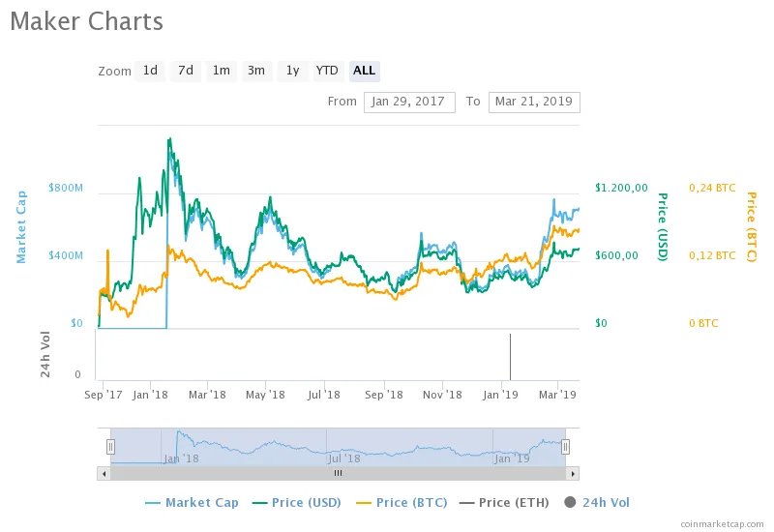Screen dimensions: 774x532
Task: Switch zoom to YTD
Action: [x=327, y=71]
